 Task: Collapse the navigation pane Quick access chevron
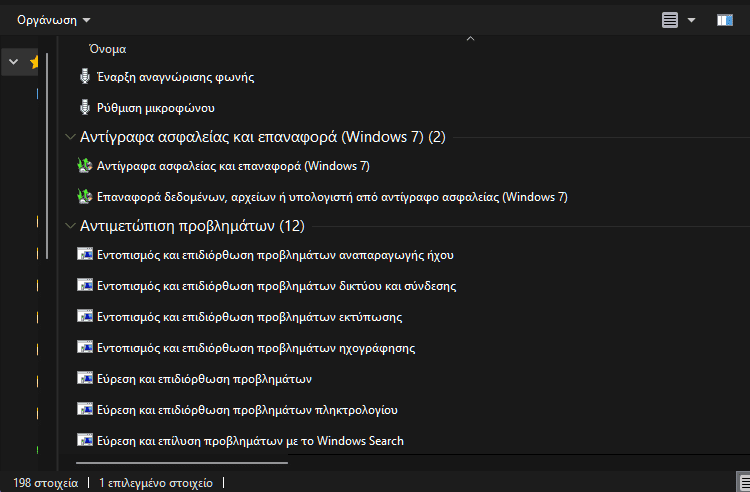pyautogui.click(x=13, y=62)
